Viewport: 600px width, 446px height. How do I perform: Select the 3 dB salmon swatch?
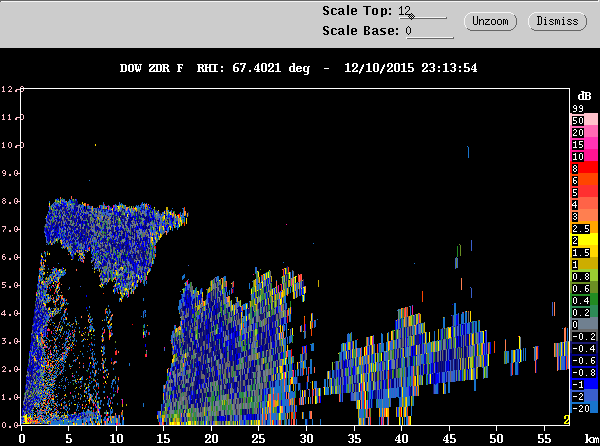[x=584, y=216]
